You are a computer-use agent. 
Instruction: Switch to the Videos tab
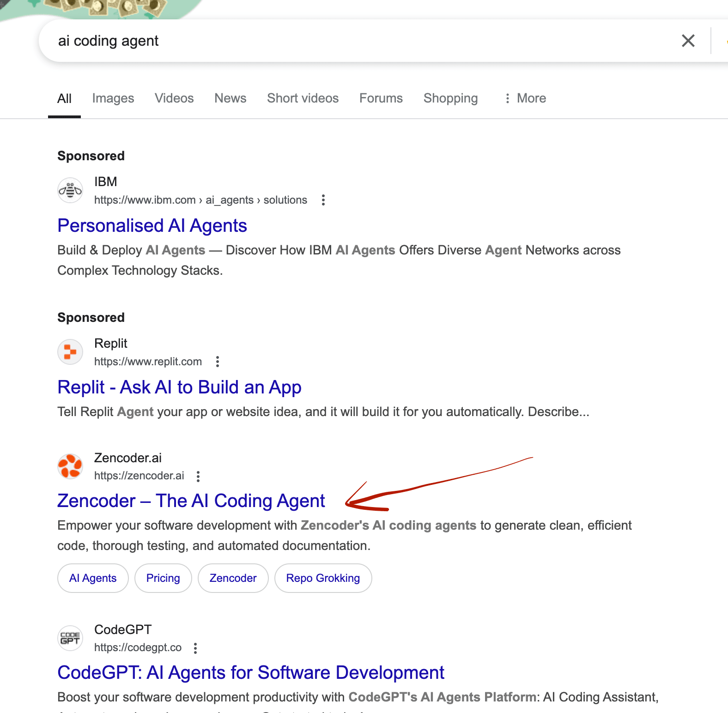coord(174,98)
